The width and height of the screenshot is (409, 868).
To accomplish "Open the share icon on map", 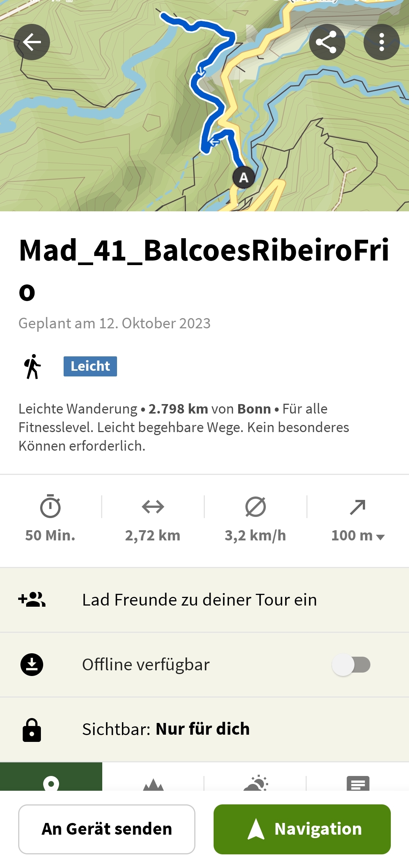I will (327, 42).
